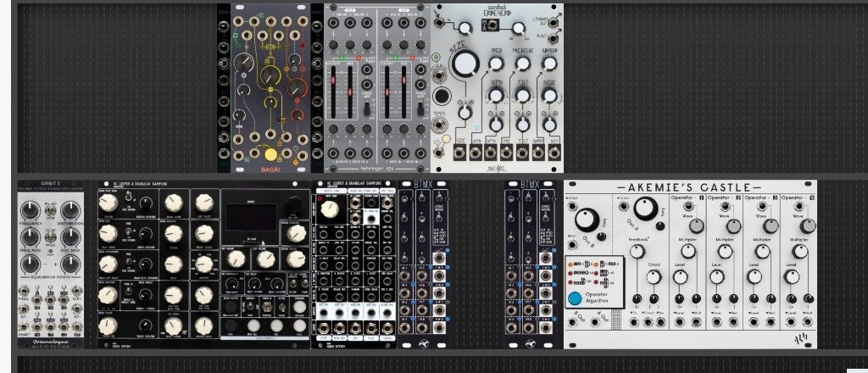
Task: Push the large yellow button on BAGAI
Action: (x=270, y=155)
